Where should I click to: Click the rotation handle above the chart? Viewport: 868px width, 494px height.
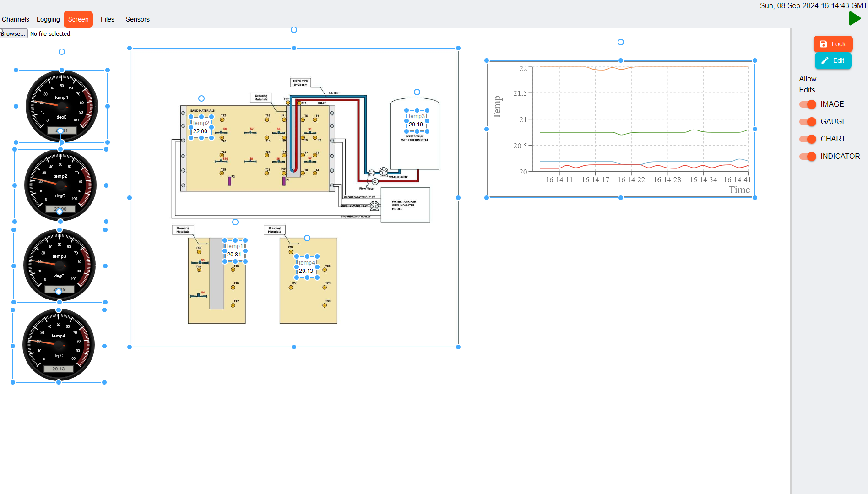(x=621, y=42)
